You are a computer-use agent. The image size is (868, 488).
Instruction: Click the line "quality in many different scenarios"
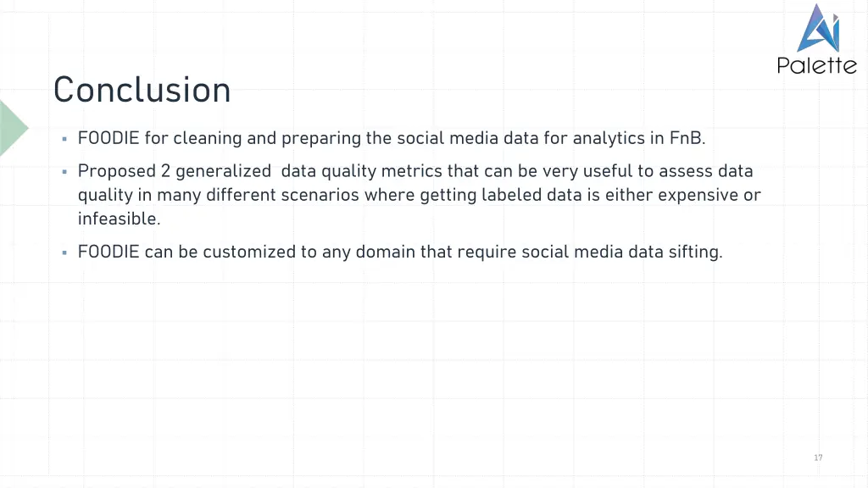[x=419, y=195]
